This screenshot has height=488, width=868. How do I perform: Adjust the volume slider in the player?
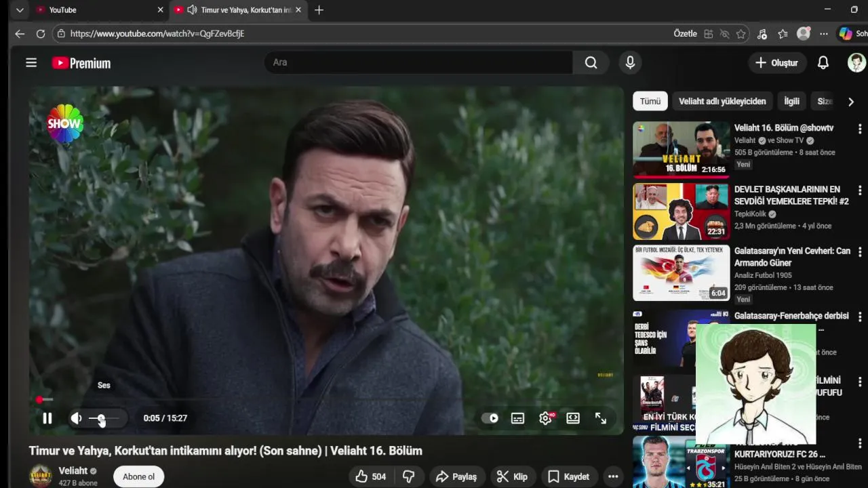pos(104,418)
